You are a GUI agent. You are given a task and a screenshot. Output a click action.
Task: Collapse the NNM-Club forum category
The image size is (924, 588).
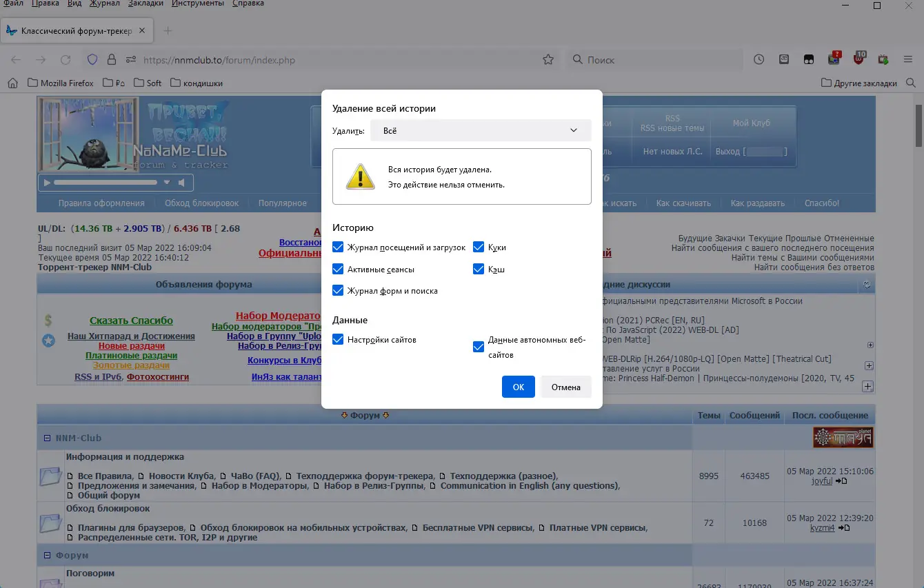coord(48,438)
